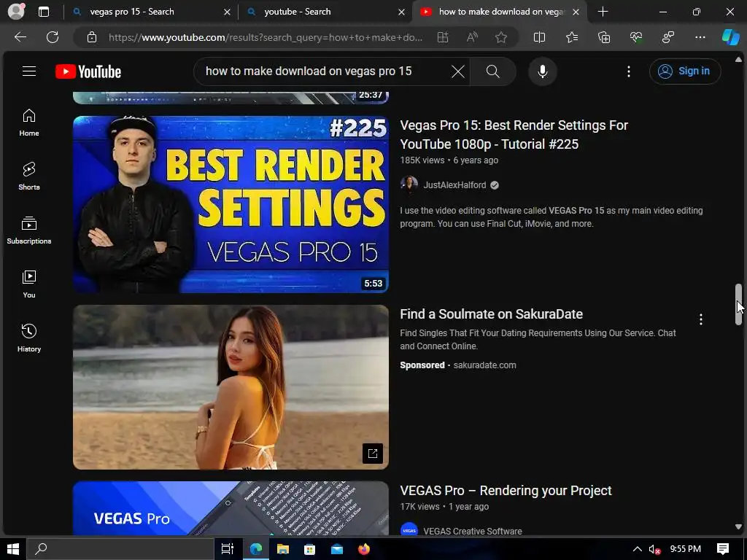Viewport: 747px width, 560px height.
Task: Open Read aloud icon in address bar
Action: click(x=472, y=37)
